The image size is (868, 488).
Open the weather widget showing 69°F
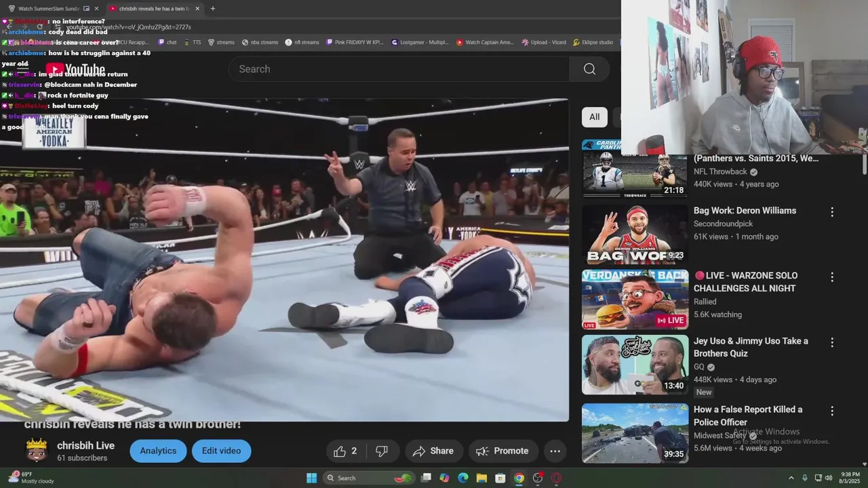tap(31, 478)
